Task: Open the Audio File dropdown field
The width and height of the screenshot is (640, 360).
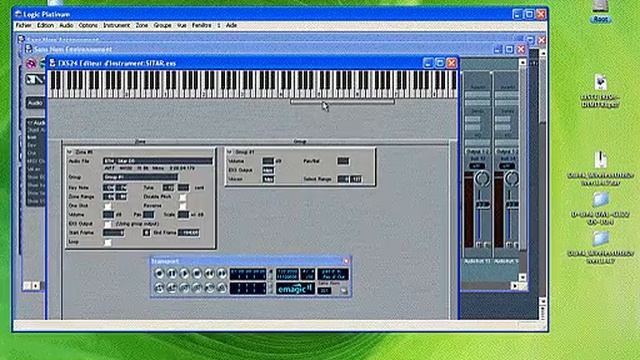Action: [x=158, y=161]
